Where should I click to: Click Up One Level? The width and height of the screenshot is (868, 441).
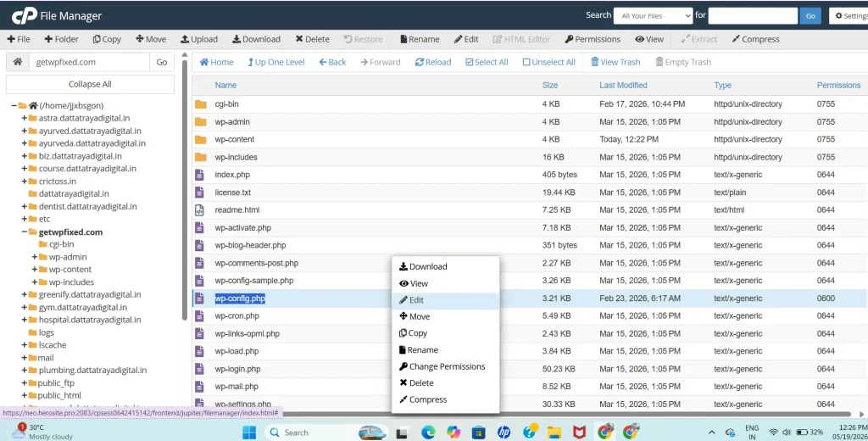(x=275, y=62)
